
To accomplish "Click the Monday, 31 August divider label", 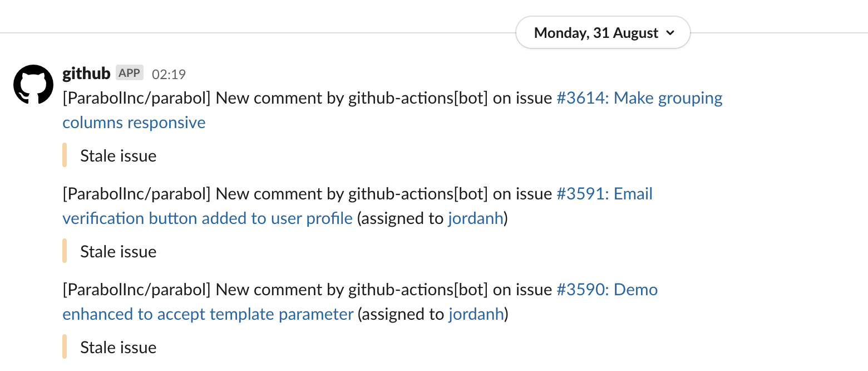I will coord(594,33).
